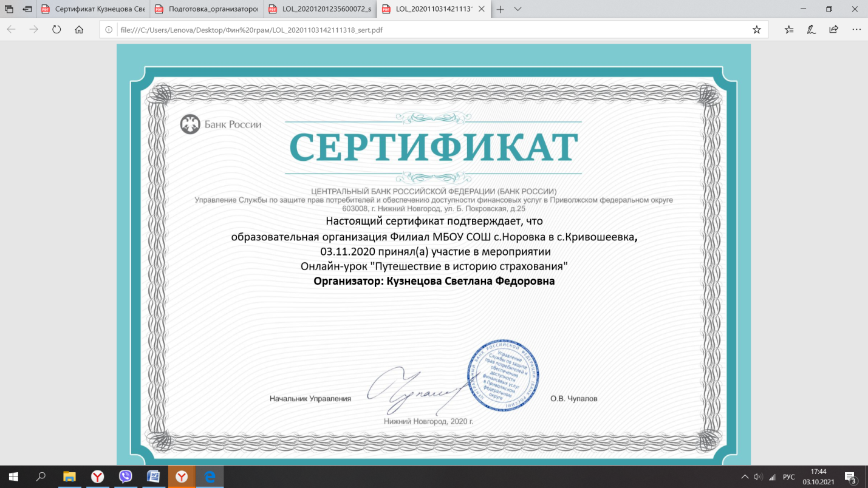The image size is (868, 488).
Task: Open network settings from tray
Action: [773, 476]
